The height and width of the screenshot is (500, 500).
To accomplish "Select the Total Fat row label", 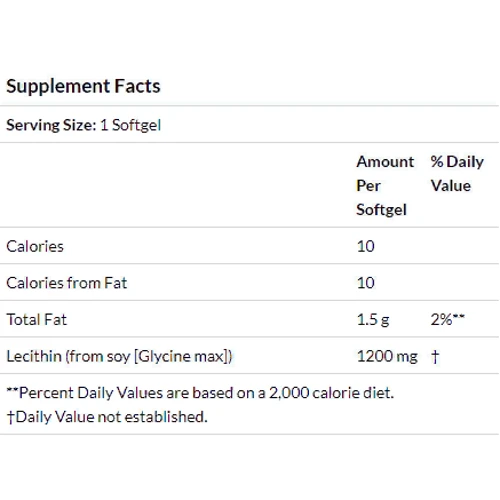I will [37, 320].
